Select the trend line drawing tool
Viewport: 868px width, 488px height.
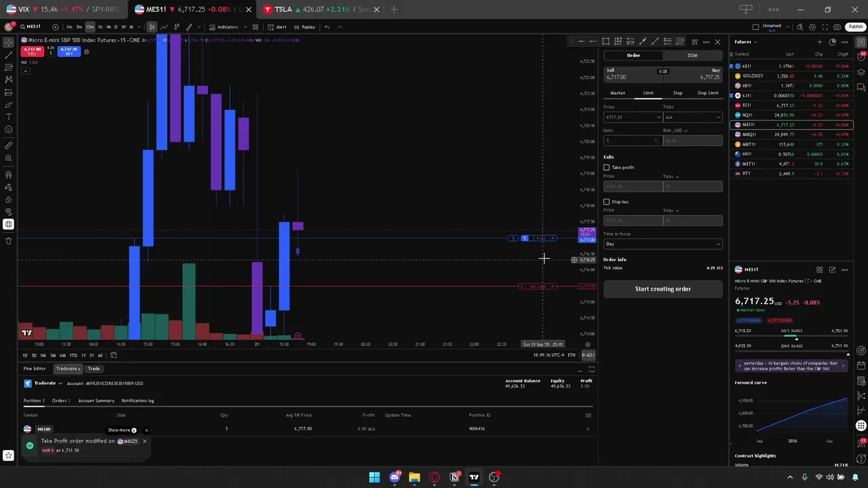(8, 55)
